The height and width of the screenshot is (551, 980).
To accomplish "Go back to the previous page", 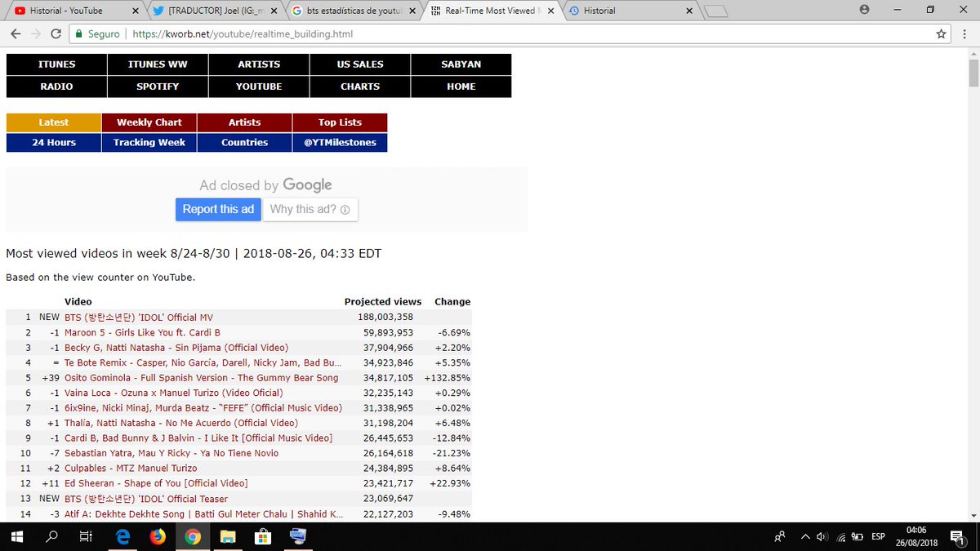I will pyautogui.click(x=14, y=34).
